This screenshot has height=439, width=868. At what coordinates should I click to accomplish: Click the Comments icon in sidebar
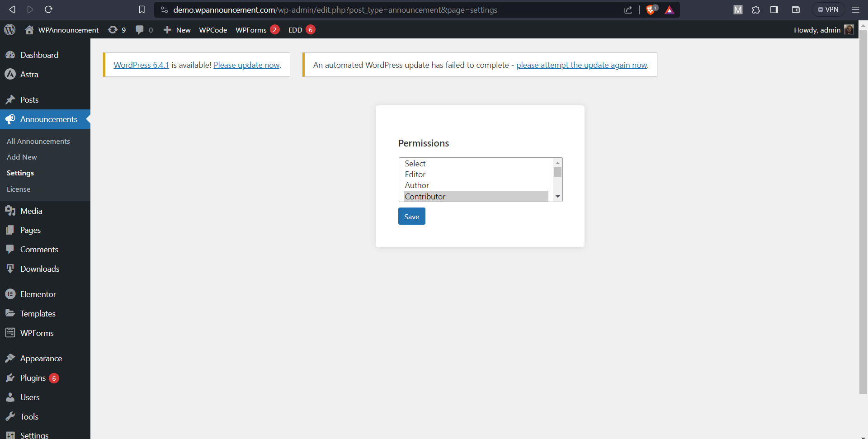pyautogui.click(x=10, y=250)
